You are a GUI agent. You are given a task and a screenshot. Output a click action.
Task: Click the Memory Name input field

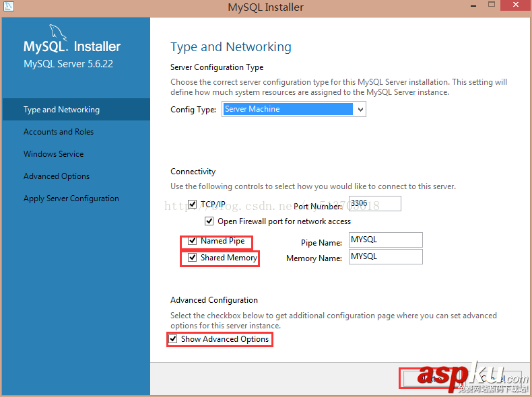pos(386,256)
